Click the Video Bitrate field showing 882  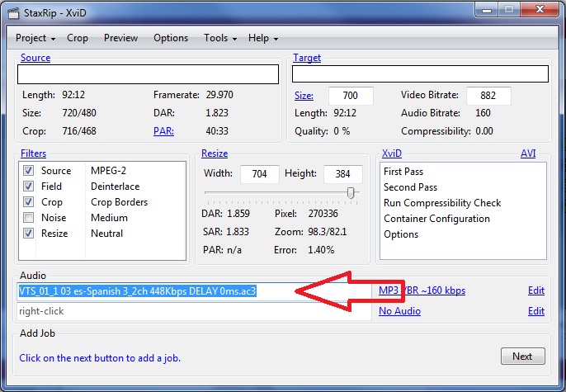click(488, 96)
